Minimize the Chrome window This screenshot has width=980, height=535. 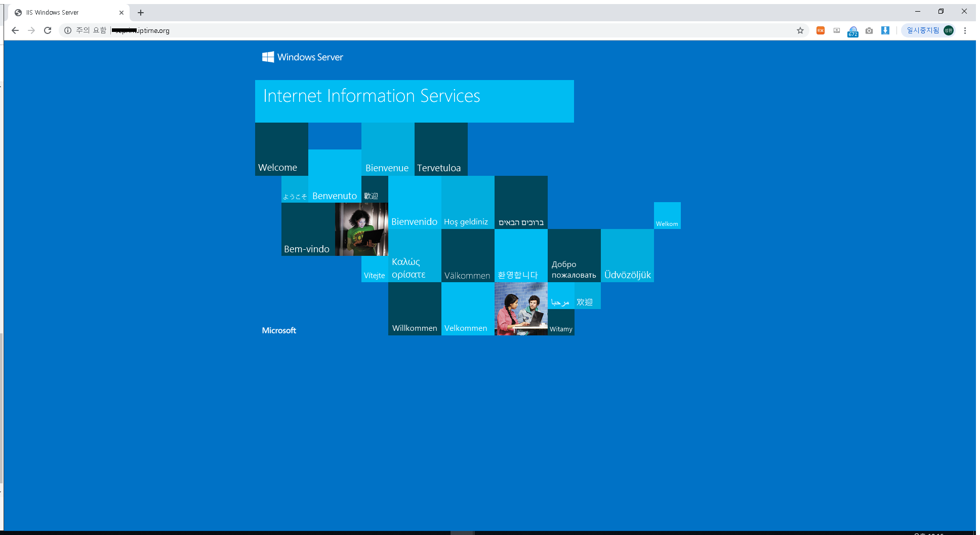pos(918,11)
